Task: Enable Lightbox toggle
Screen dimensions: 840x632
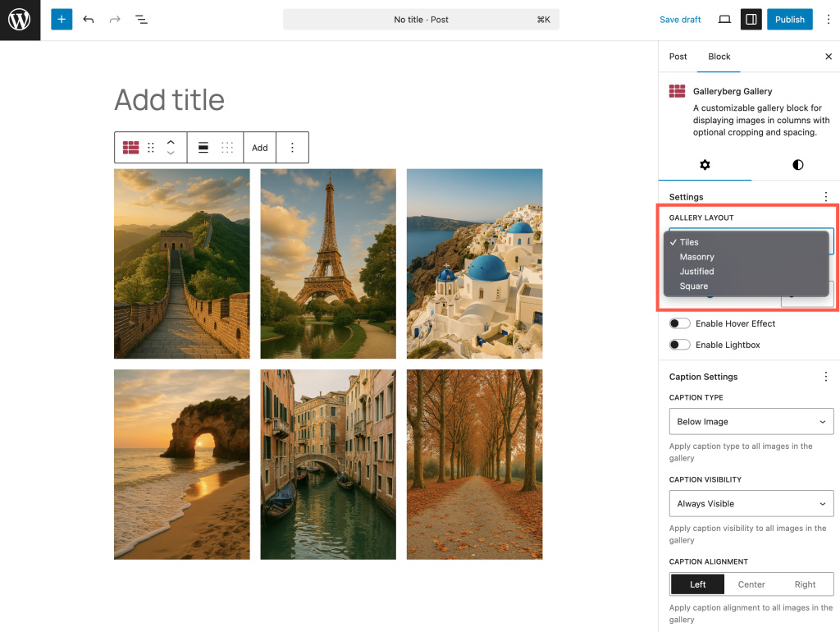Action: (x=680, y=345)
